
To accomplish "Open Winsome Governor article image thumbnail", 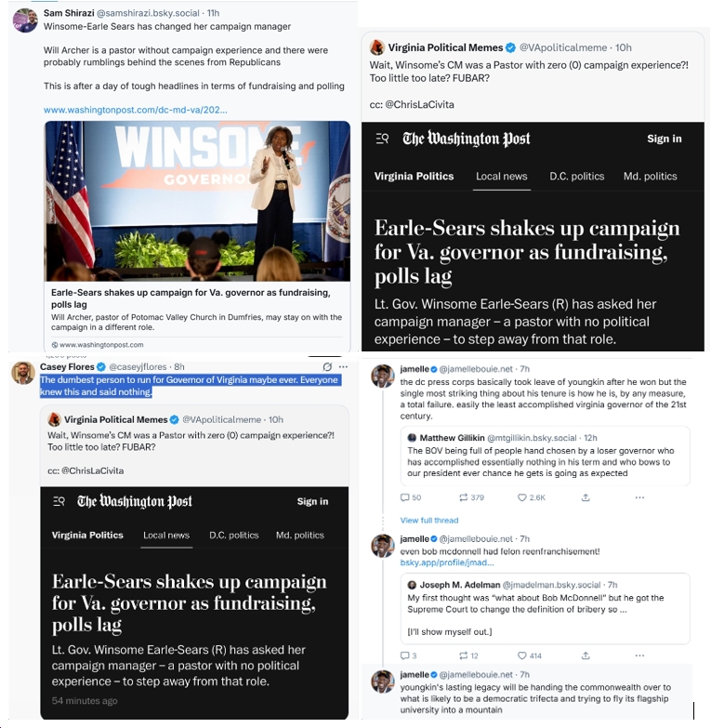I will tap(197, 201).
